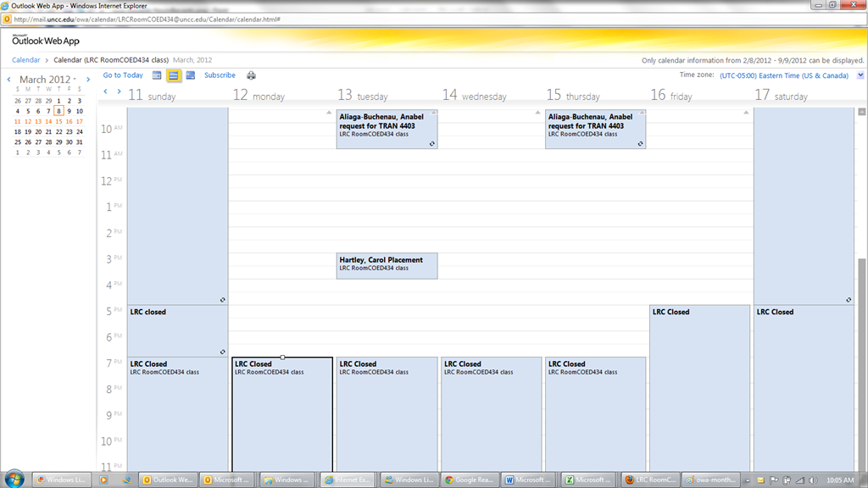This screenshot has height=488, width=868.
Task: Open Hartley, Carol Placement appointment
Action: point(387,265)
